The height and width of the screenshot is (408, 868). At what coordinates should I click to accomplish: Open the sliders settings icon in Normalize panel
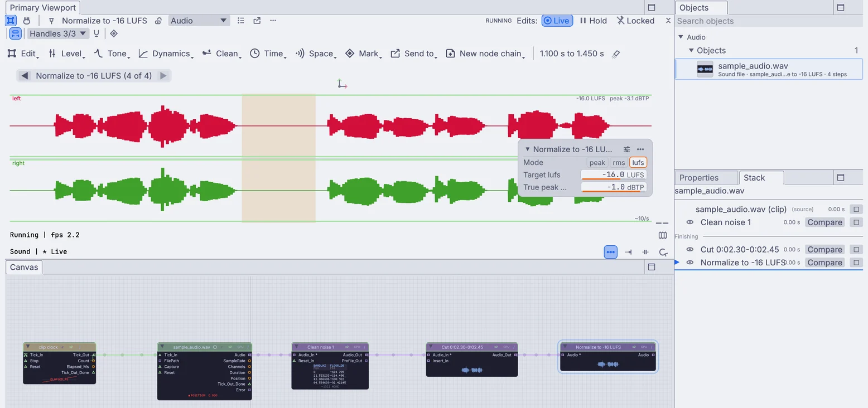tap(626, 149)
